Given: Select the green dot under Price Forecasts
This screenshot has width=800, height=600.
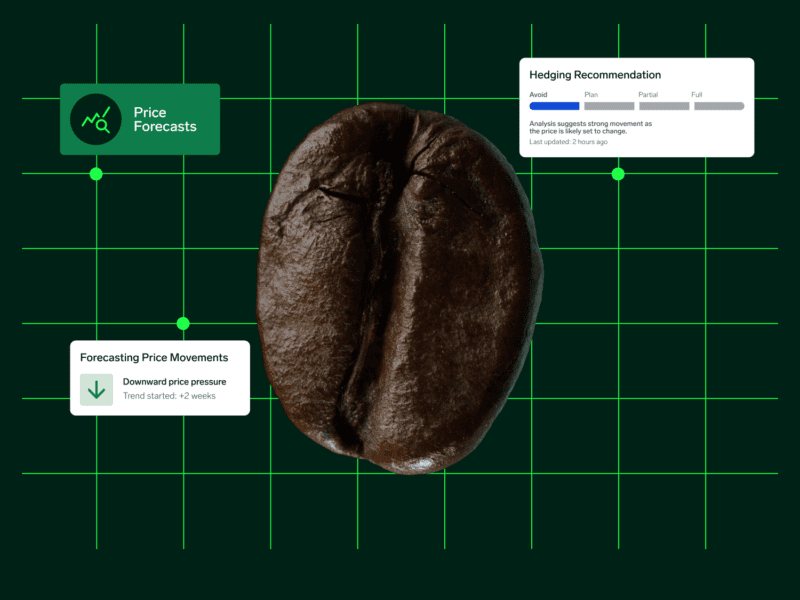Looking at the screenshot, I should point(96,174).
